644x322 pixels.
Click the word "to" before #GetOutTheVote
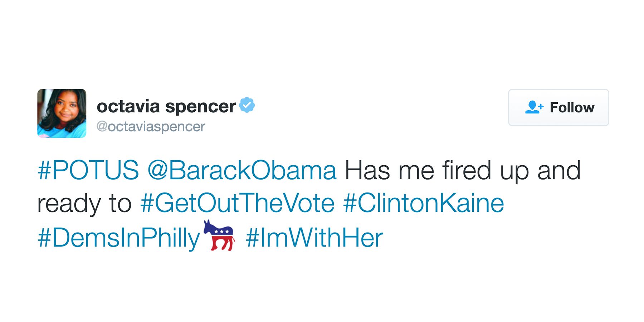click(121, 203)
